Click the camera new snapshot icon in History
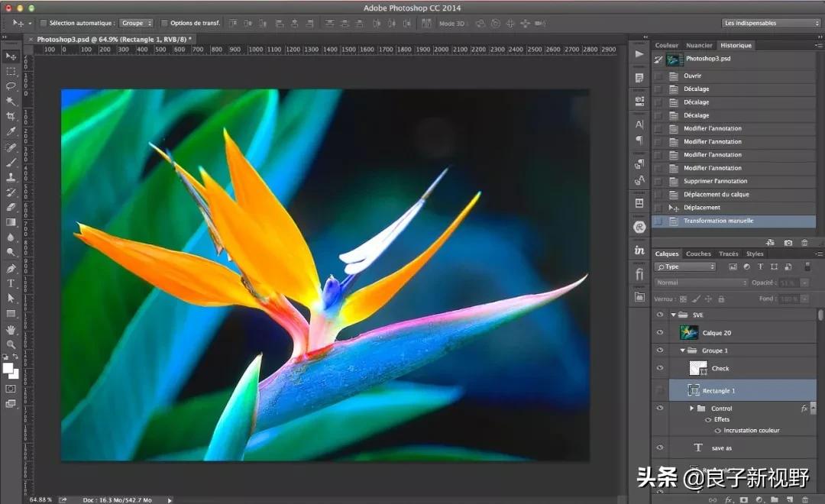Screen dimensions: 825x504 788,243
